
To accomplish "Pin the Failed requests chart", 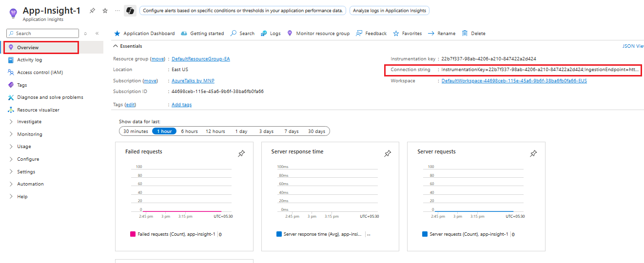I will tap(241, 154).
